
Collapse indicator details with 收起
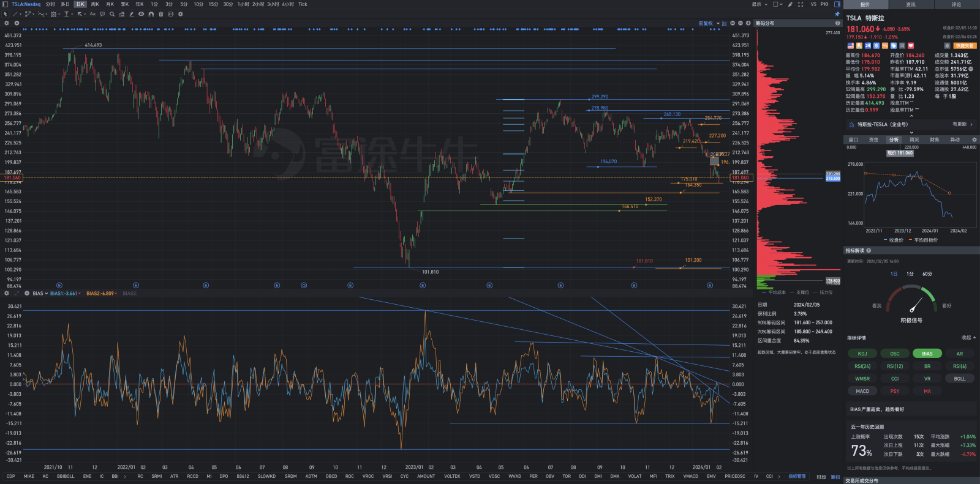(968, 338)
